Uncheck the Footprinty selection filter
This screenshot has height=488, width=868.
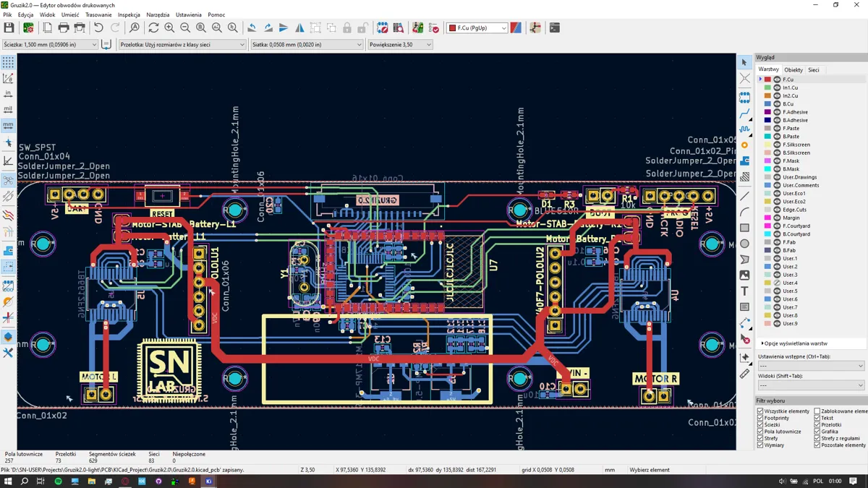coord(761,418)
